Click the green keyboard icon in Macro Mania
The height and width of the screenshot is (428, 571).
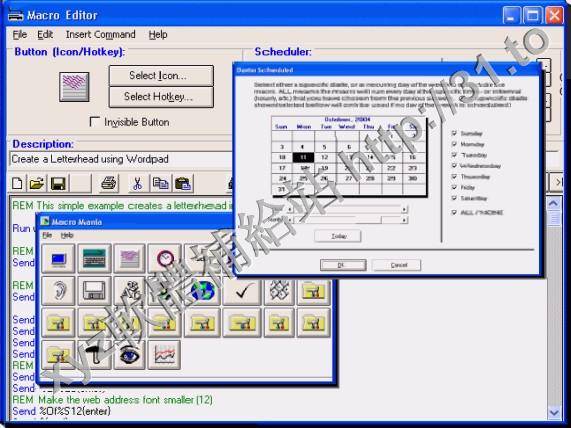coord(94,259)
